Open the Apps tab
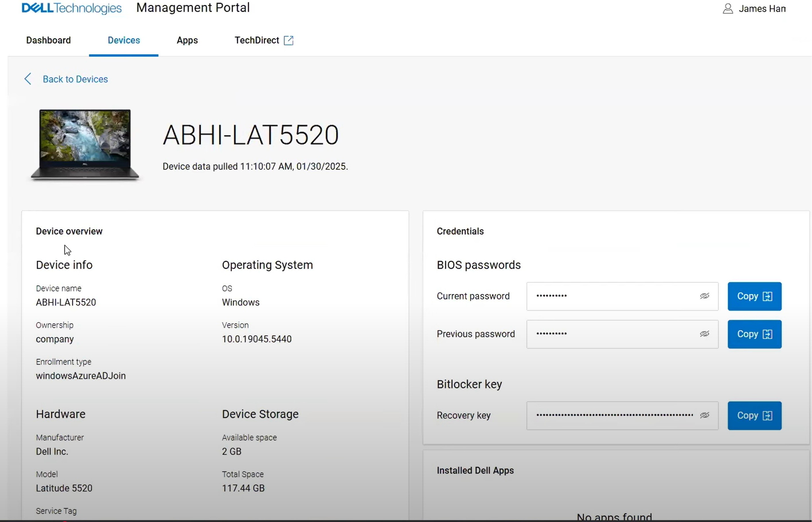812x522 pixels. [187, 40]
